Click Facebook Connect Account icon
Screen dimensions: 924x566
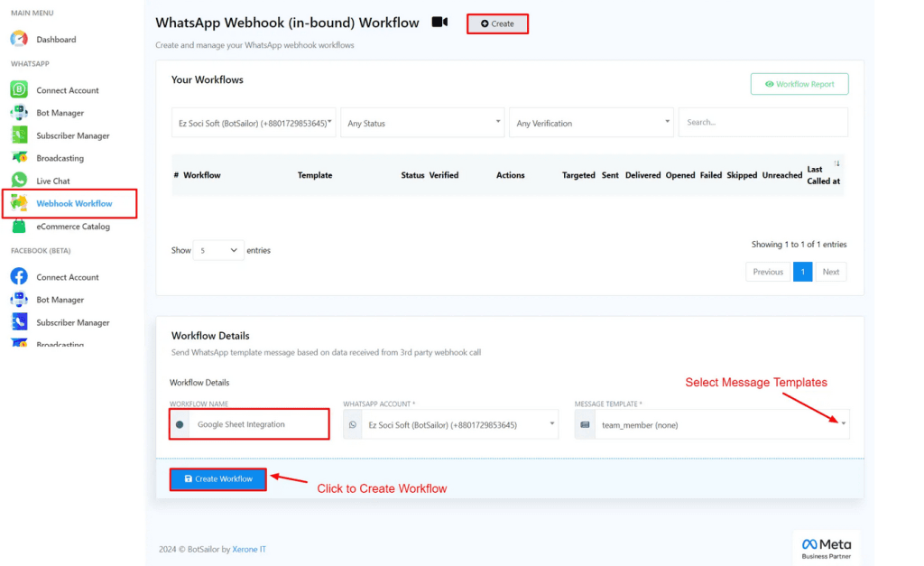point(19,277)
